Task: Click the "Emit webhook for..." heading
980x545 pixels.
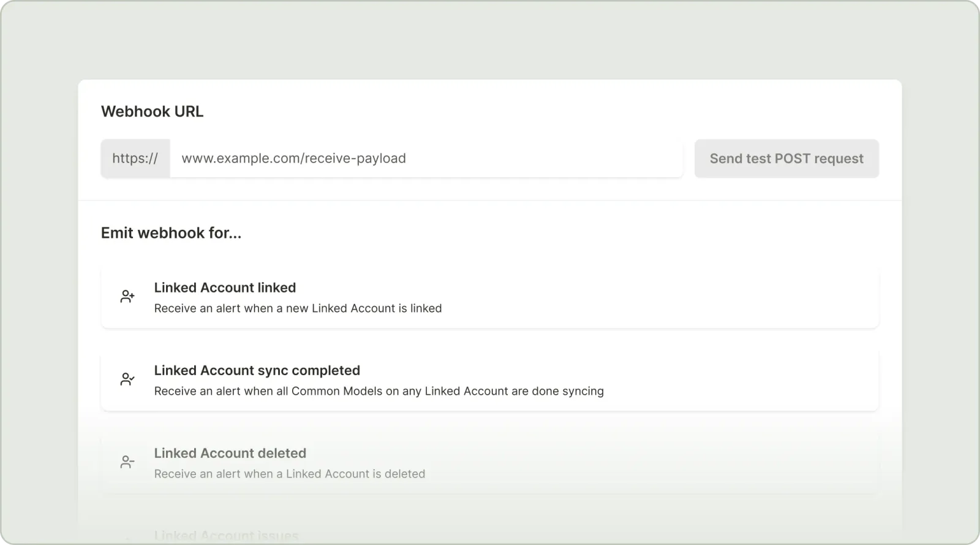Action: click(x=171, y=233)
